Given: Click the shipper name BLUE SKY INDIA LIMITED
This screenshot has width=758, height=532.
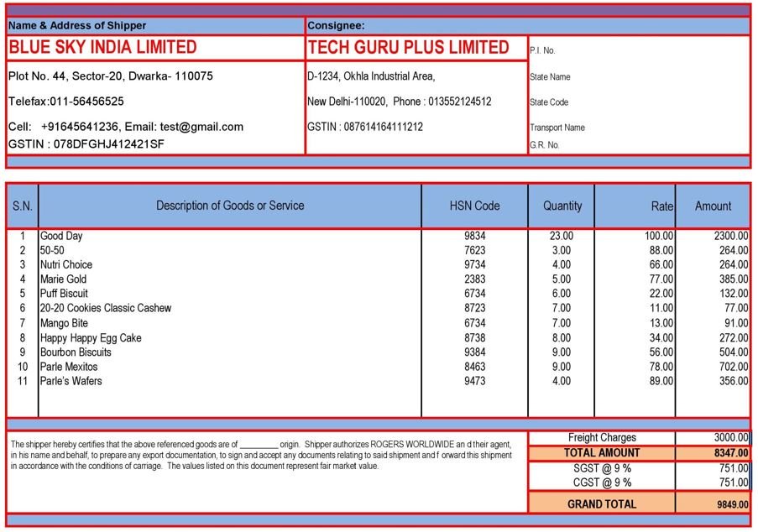Looking at the screenshot, I should [x=102, y=47].
